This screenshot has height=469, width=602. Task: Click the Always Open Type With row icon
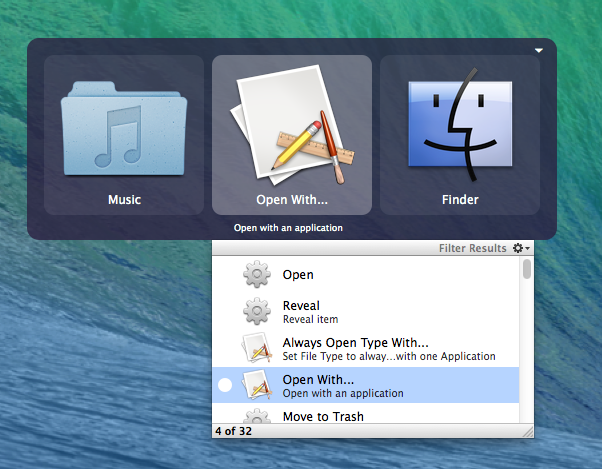click(257, 348)
